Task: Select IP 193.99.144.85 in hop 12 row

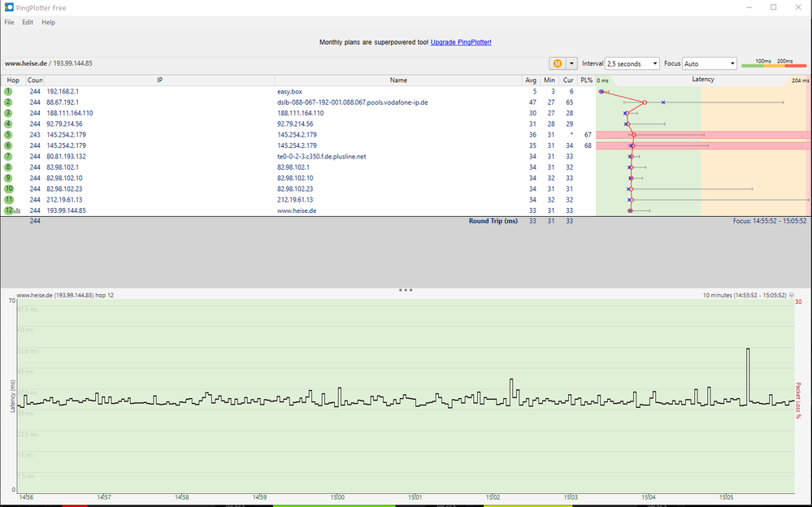Action: click(x=67, y=210)
